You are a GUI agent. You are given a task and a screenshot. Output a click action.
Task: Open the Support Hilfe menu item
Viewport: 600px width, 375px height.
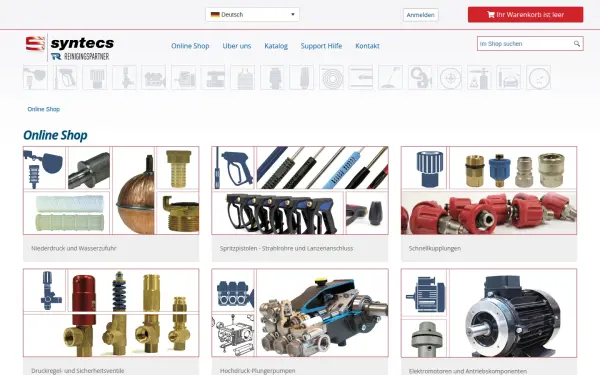click(x=321, y=46)
